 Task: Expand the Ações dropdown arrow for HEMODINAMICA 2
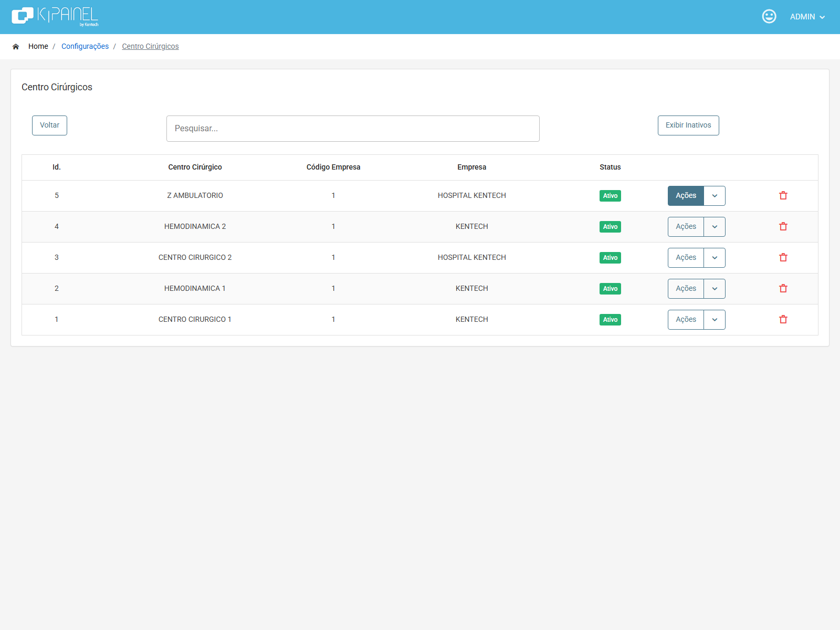(x=715, y=227)
